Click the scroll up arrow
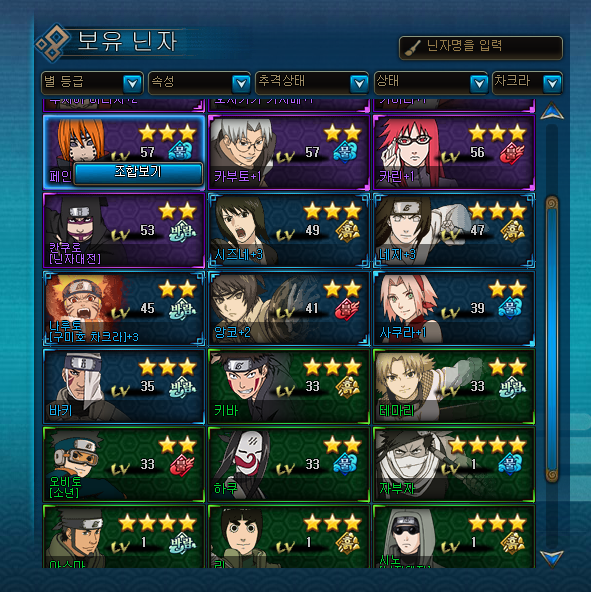Image resolution: width=591 pixels, height=592 pixels. pos(552,111)
